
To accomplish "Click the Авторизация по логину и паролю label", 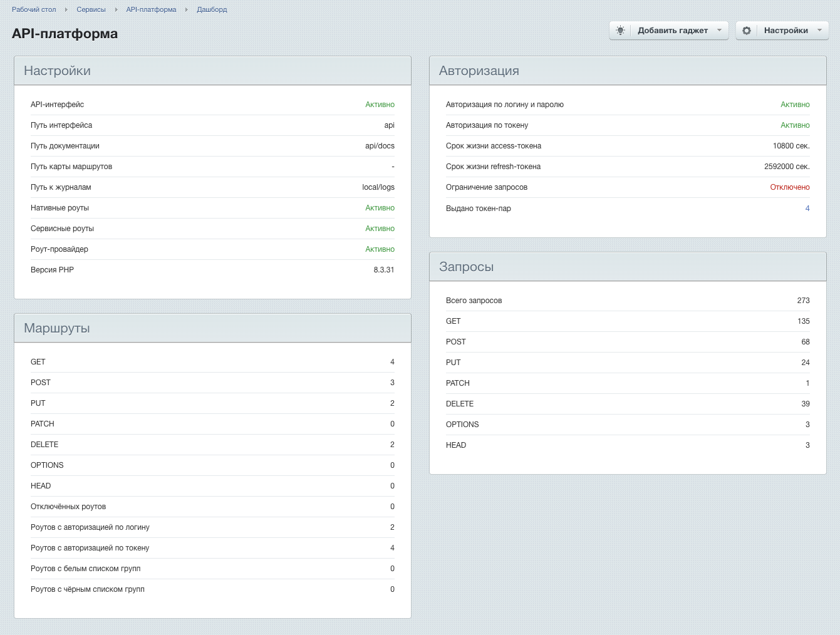I will [505, 105].
